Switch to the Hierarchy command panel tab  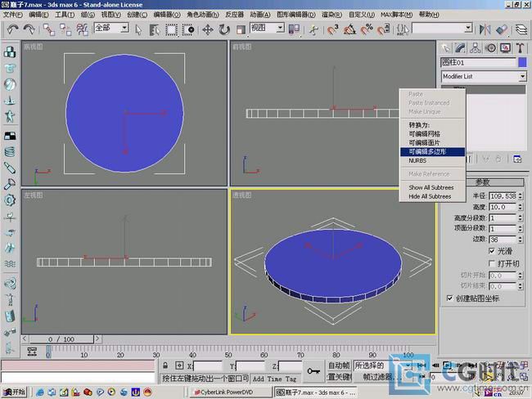476,48
